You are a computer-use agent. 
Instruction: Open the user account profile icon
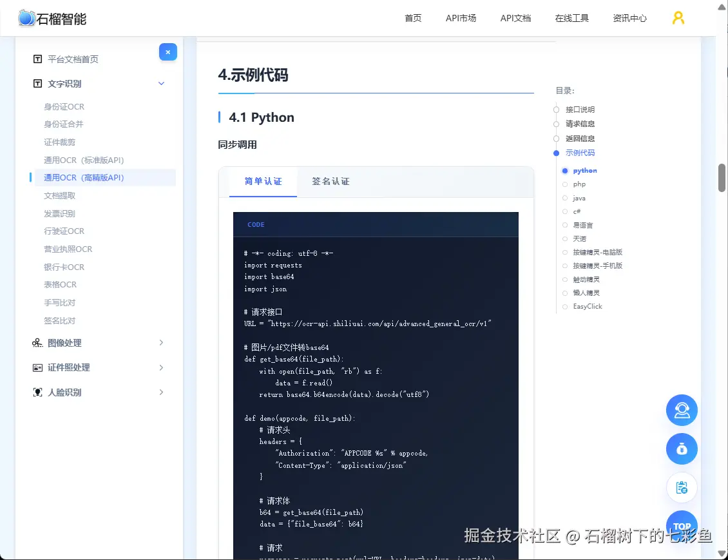(678, 18)
